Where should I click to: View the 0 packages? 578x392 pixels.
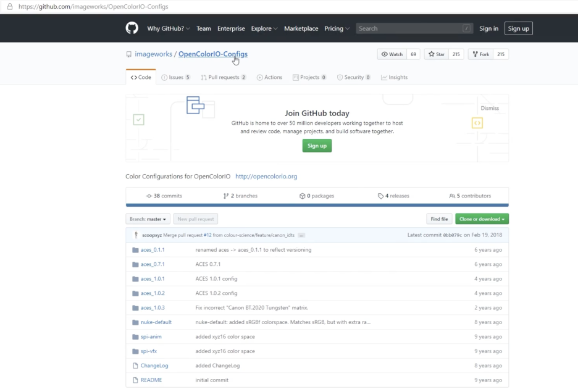coord(317,196)
